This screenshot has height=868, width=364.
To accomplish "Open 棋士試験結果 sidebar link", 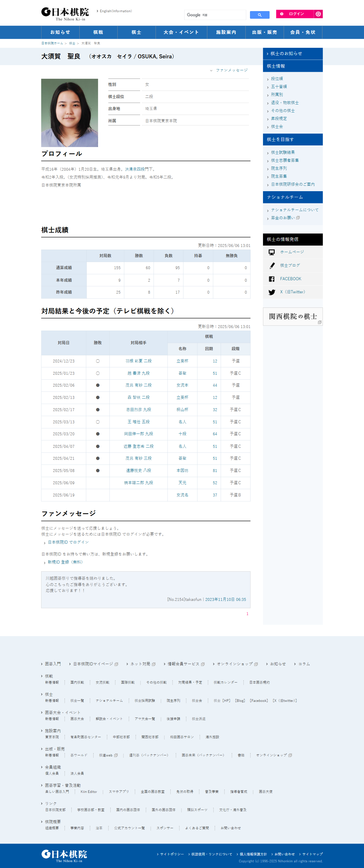I will pos(283,152).
